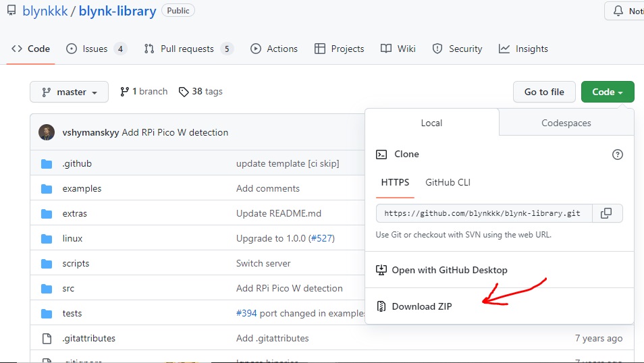Click the vshymanskyy avatar thumbnail
Screen dimensions: 644x363
coord(47,132)
